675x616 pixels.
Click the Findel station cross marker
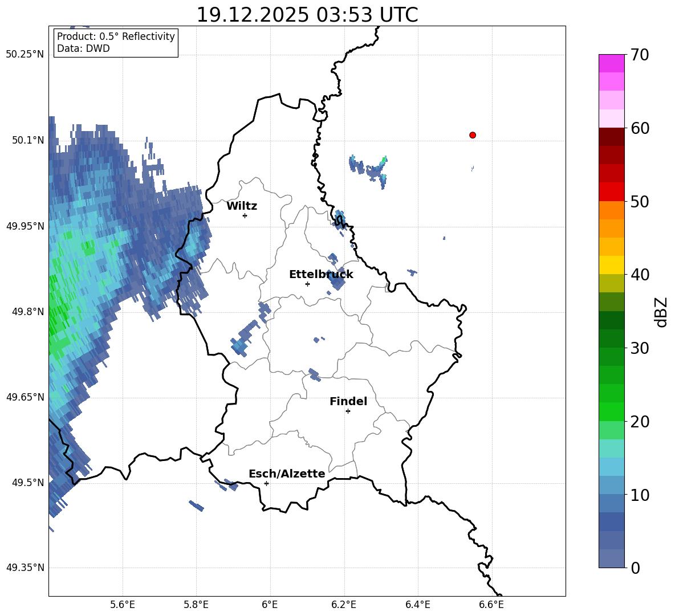(x=348, y=411)
